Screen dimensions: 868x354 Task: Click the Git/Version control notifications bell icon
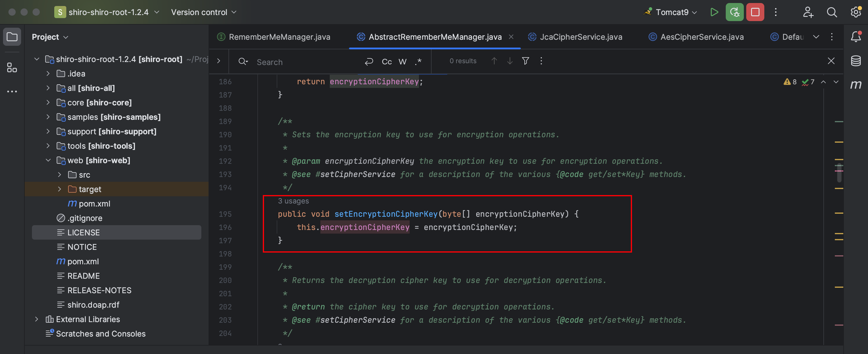click(855, 36)
